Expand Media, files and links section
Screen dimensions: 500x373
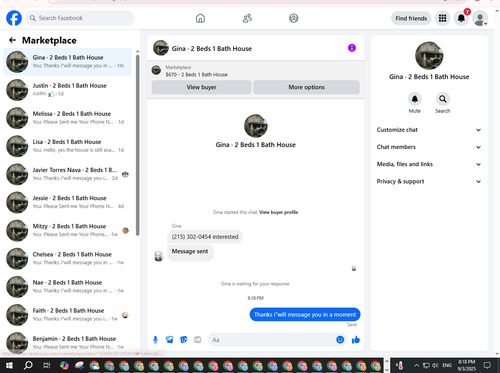[x=429, y=164]
